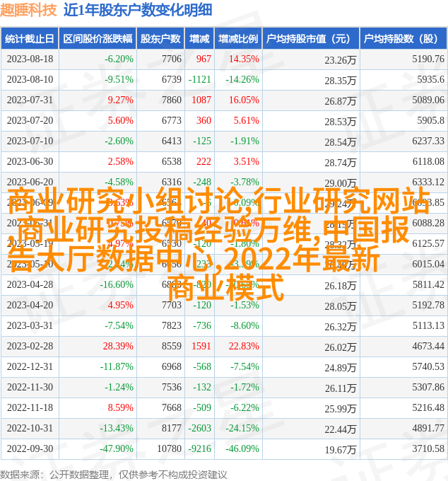Click the 区间股价涨跌幅 column header
Viewport: 448px width, 481px height.
[x=98, y=39]
